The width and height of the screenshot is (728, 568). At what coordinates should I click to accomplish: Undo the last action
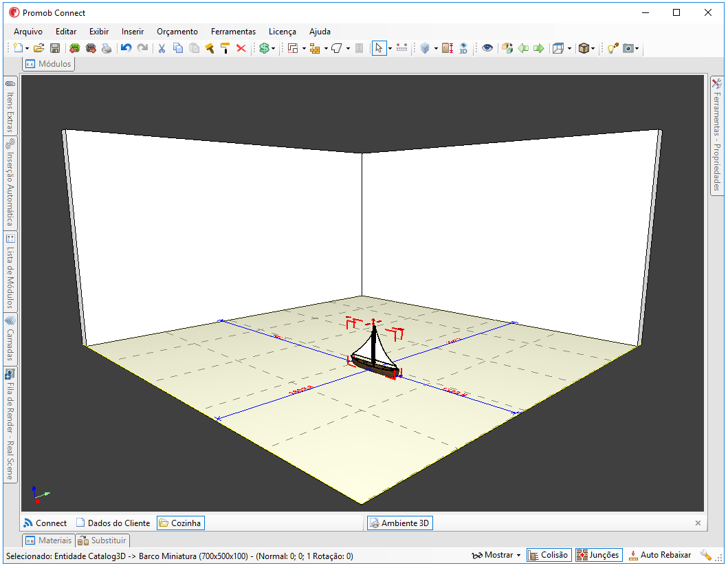point(126,48)
